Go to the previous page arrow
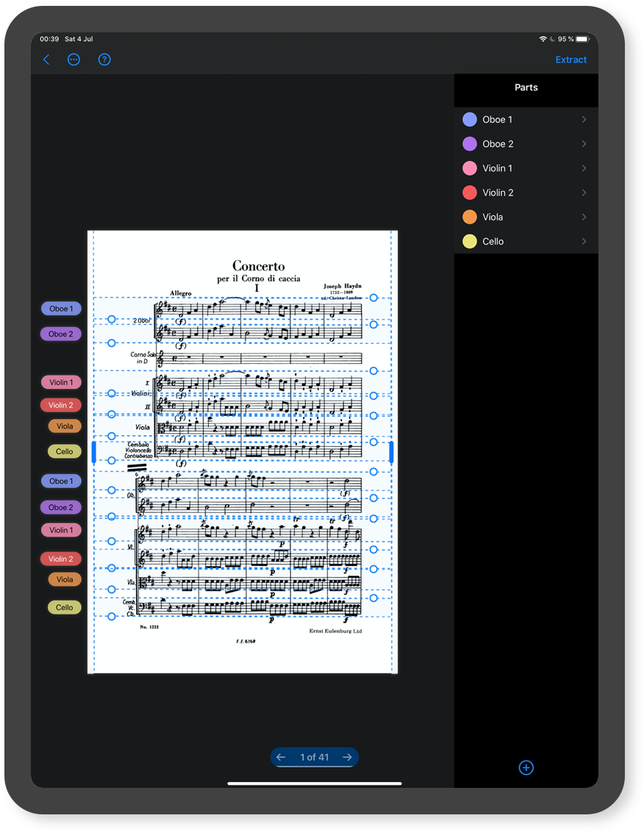The width and height of the screenshot is (644, 832). click(281, 757)
